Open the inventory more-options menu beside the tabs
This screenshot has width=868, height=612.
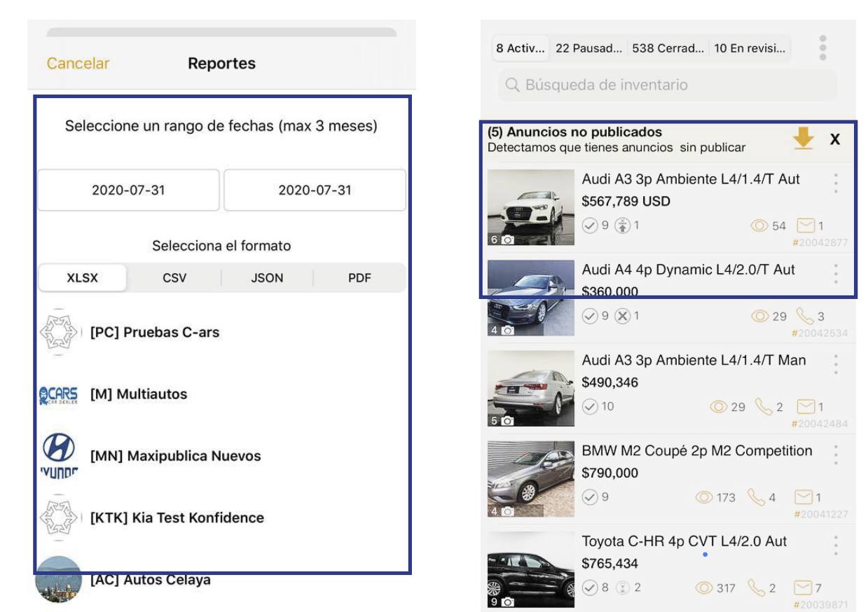pos(823,48)
